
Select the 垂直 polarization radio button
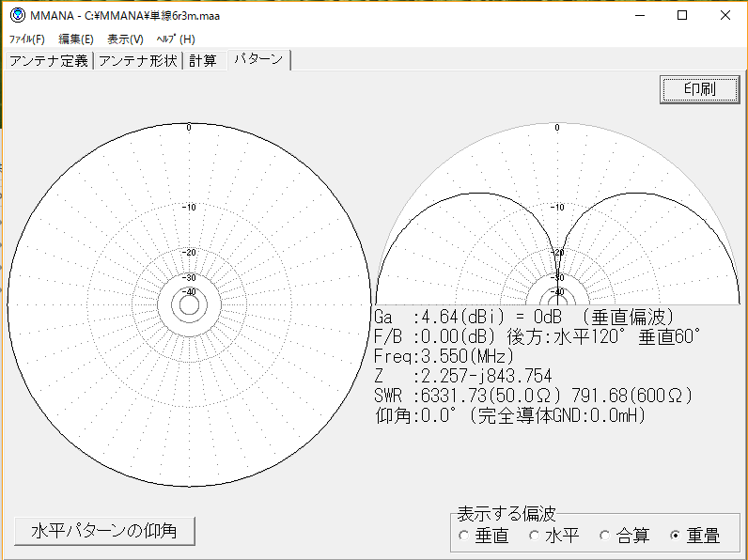click(483, 536)
